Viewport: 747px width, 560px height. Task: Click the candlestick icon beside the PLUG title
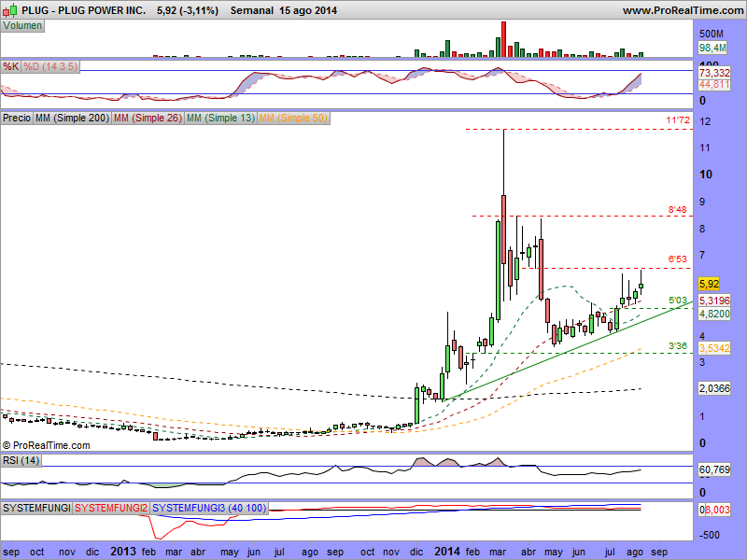(x=9, y=9)
